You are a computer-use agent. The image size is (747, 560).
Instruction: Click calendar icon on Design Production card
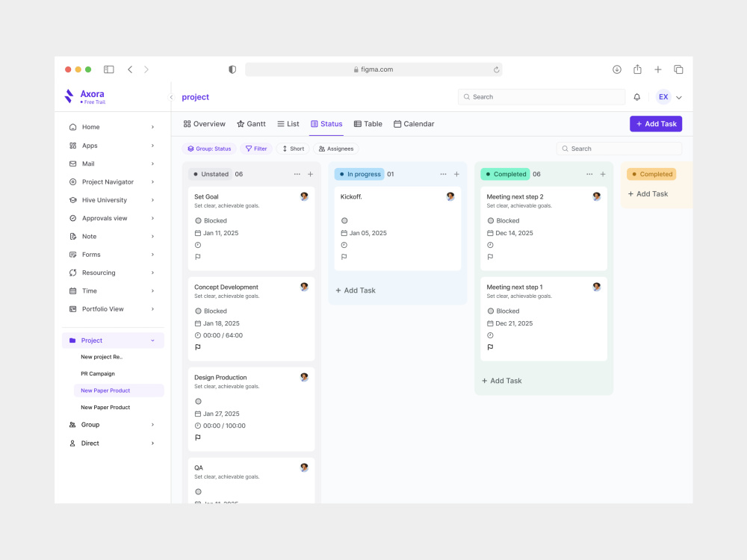(x=198, y=414)
